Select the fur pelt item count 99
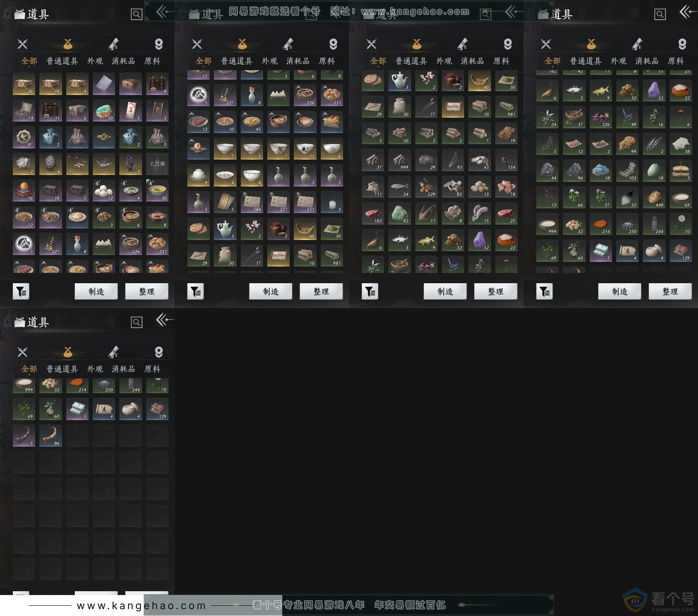Image resolution: width=698 pixels, height=616 pixels. 627,144
